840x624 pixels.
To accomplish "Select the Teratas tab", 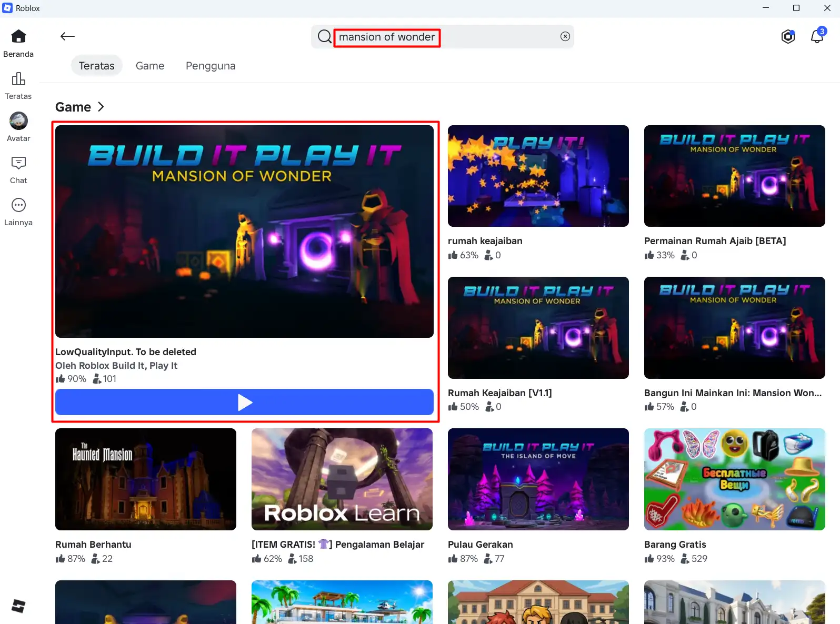I will pos(97,66).
